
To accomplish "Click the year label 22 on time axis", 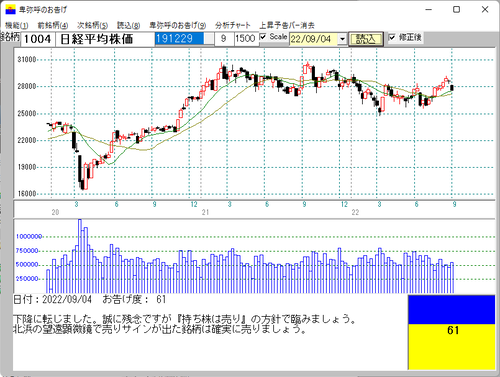I will pos(355,212).
